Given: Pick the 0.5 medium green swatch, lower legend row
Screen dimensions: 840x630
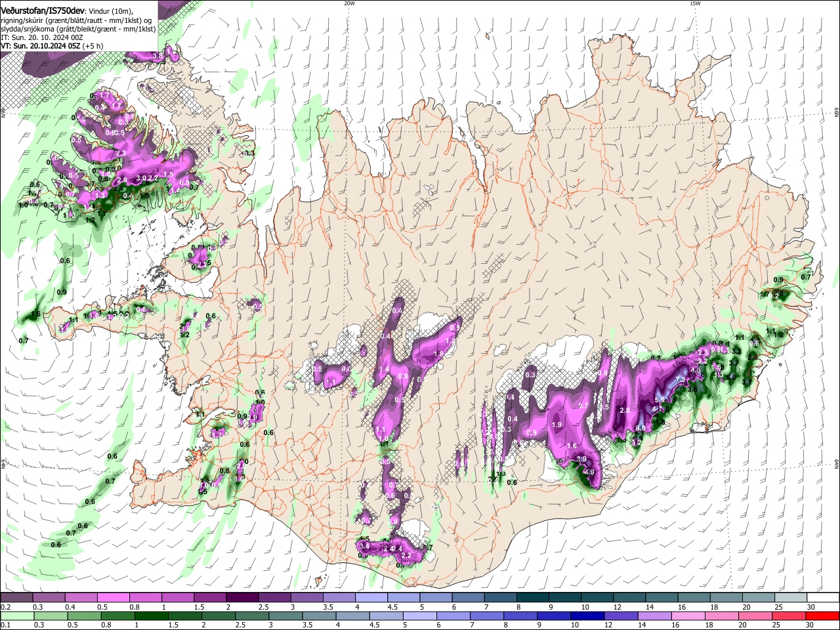Looking at the screenshot, I should [84, 616].
